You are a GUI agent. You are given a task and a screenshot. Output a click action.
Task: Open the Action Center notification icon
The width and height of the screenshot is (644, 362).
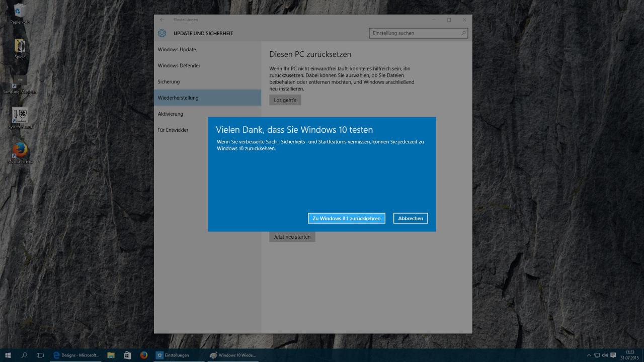(613, 355)
